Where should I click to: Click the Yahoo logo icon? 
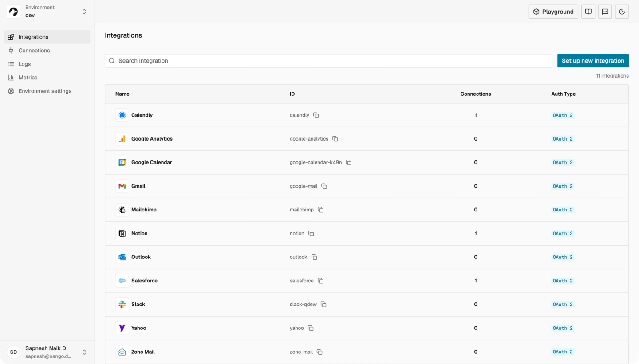coord(122,328)
